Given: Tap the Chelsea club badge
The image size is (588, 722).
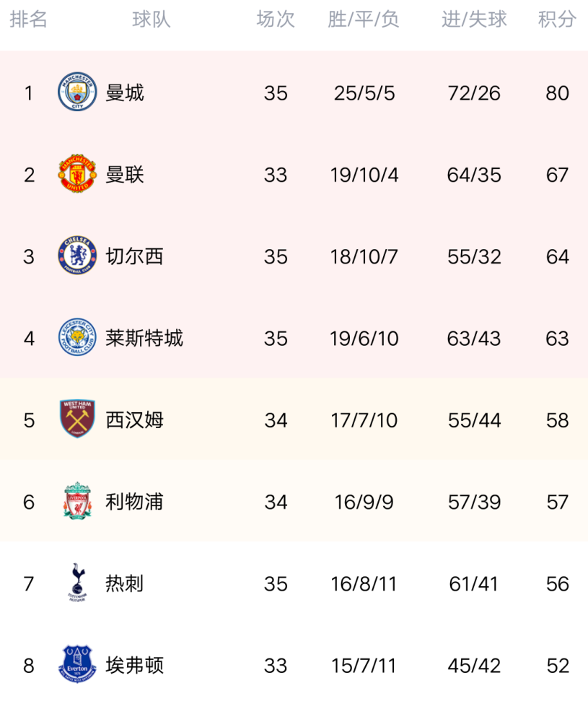Looking at the screenshot, I should tap(77, 256).
